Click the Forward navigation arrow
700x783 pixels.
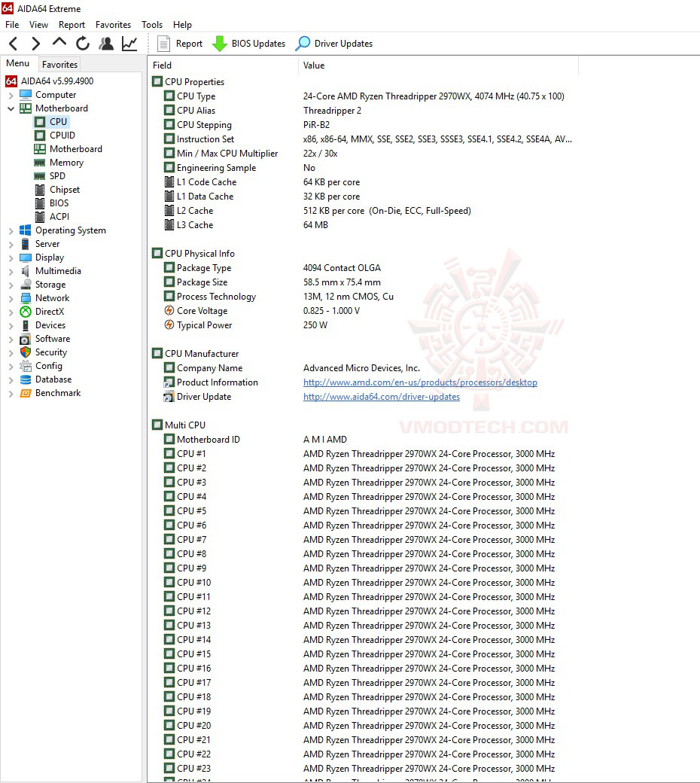tap(35, 44)
